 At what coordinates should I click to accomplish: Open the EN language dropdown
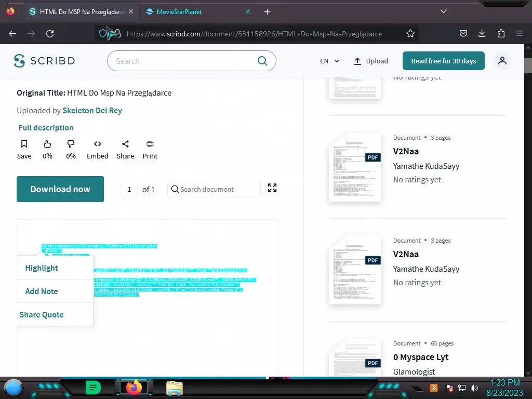click(329, 61)
